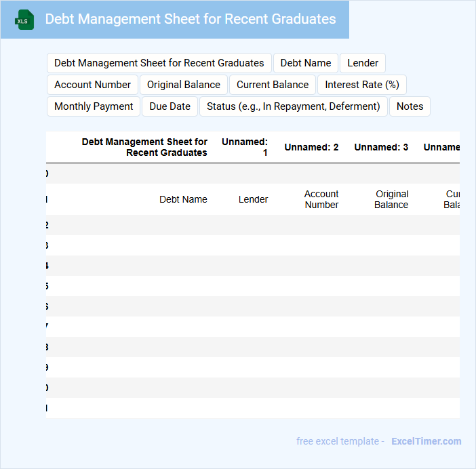Image resolution: width=476 pixels, height=469 pixels.
Task: Select the 'Interest Rate (%)' tag
Action: [x=361, y=85]
